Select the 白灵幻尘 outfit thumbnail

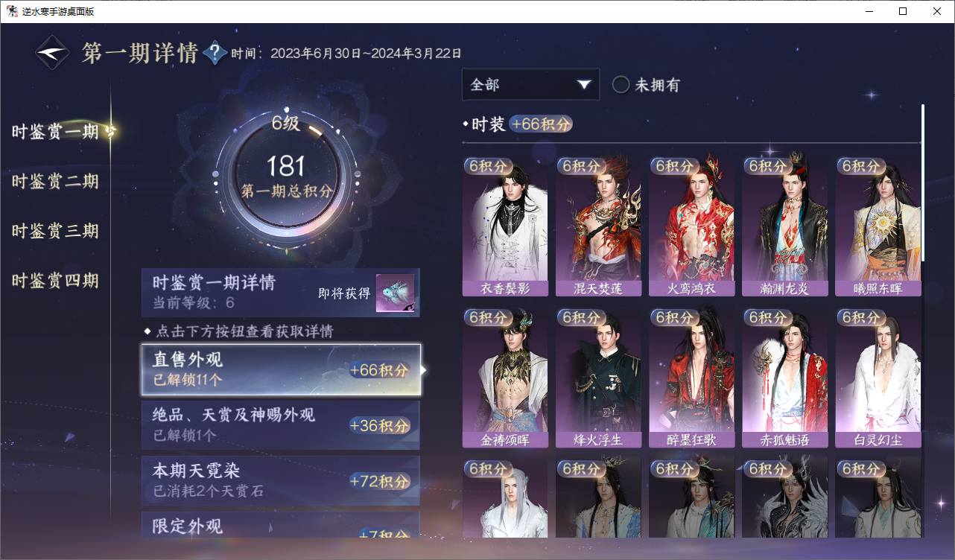(878, 378)
